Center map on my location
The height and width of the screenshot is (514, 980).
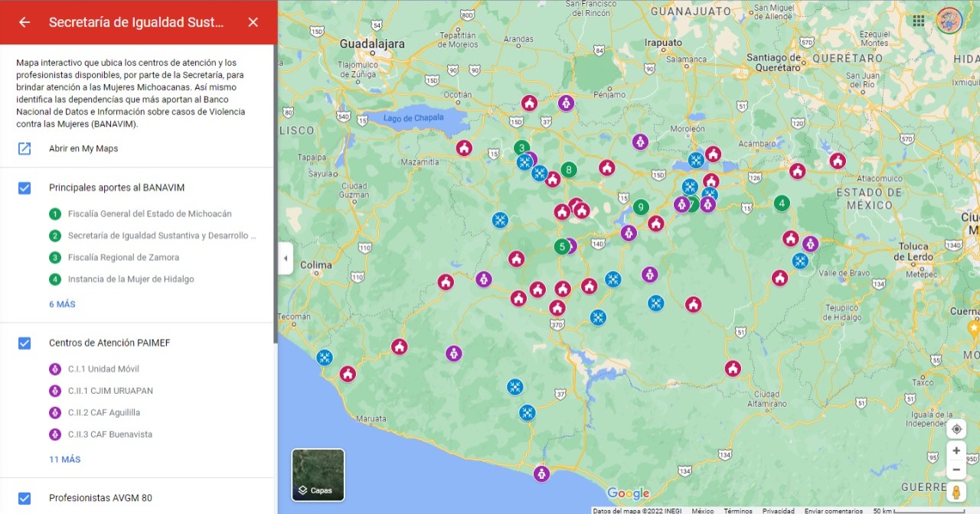click(955, 429)
